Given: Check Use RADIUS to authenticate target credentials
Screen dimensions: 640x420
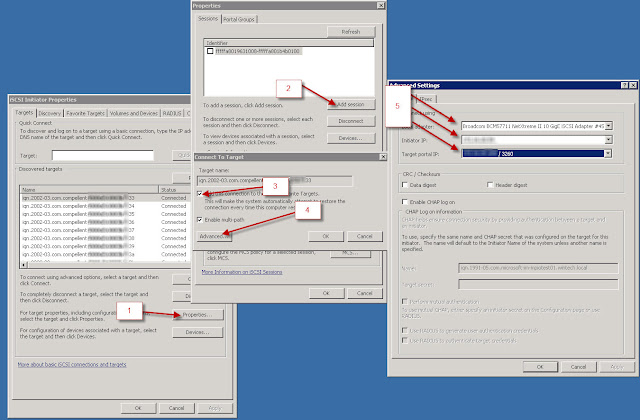Looking at the screenshot, I should (405, 340).
